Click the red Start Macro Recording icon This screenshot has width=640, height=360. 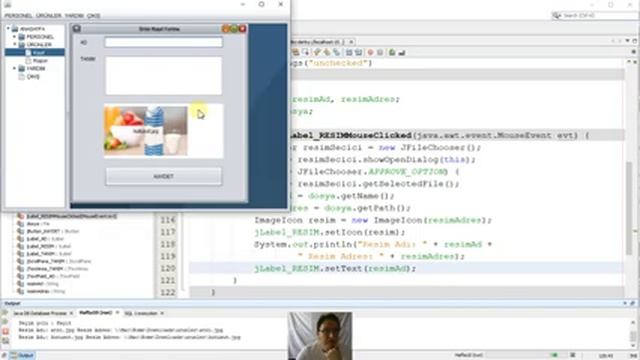371,52
